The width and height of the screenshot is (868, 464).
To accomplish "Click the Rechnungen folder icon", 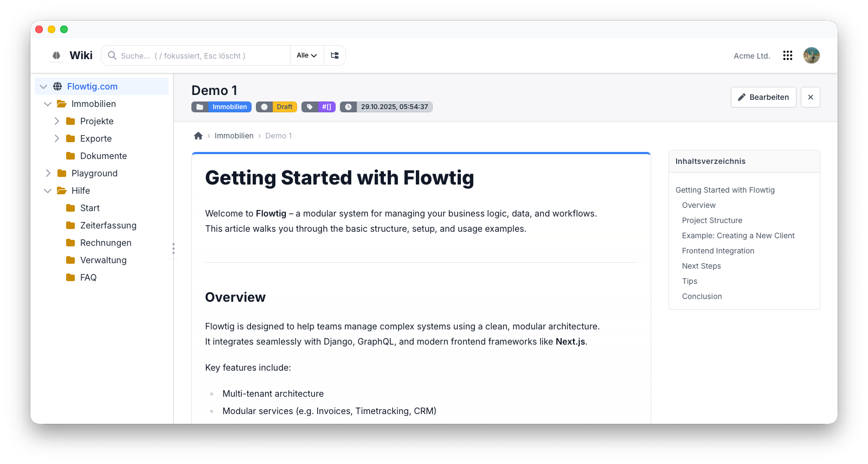I will (70, 243).
